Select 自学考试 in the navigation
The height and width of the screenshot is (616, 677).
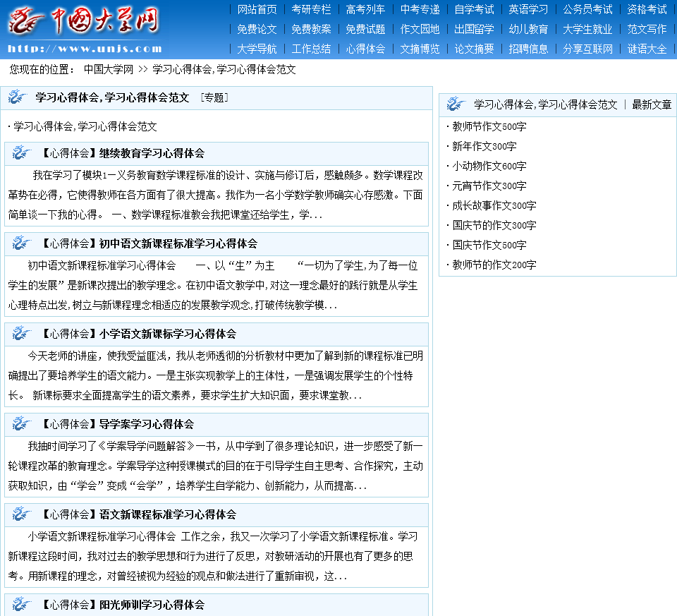tap(474, 9)
